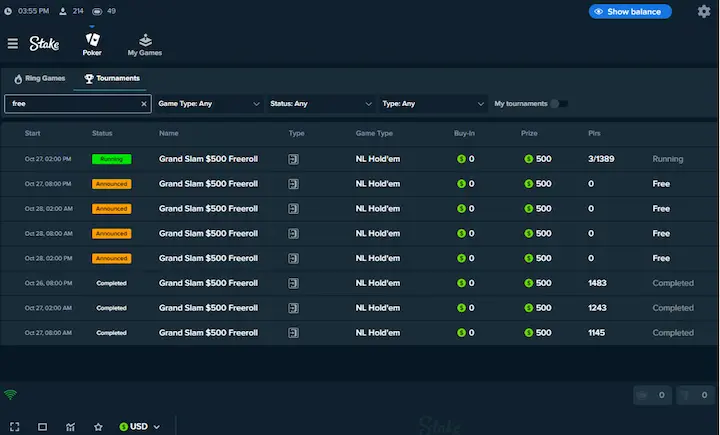Open the hamburger menu beside Stake logo

(x=13, y=44)
